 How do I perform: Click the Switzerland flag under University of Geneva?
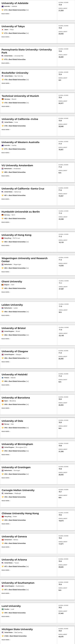tap(3, 540)
